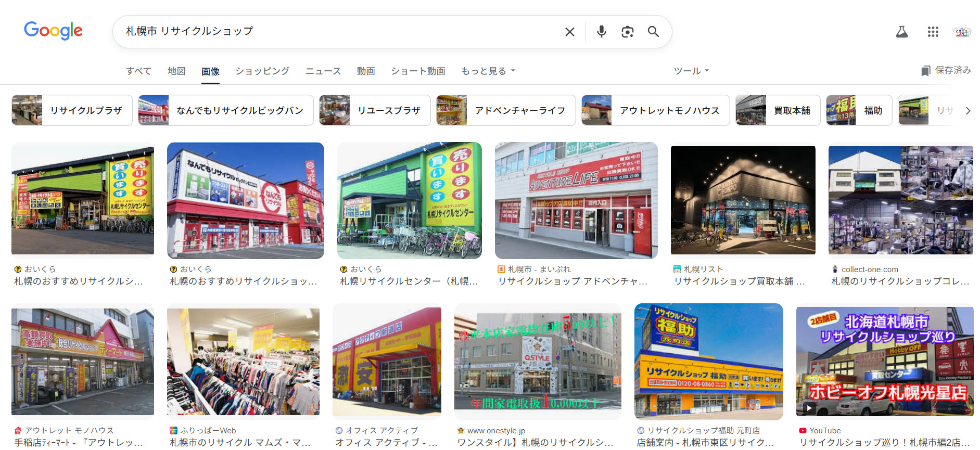
Task: Select the 画像 tab
Action: [210, 71]
